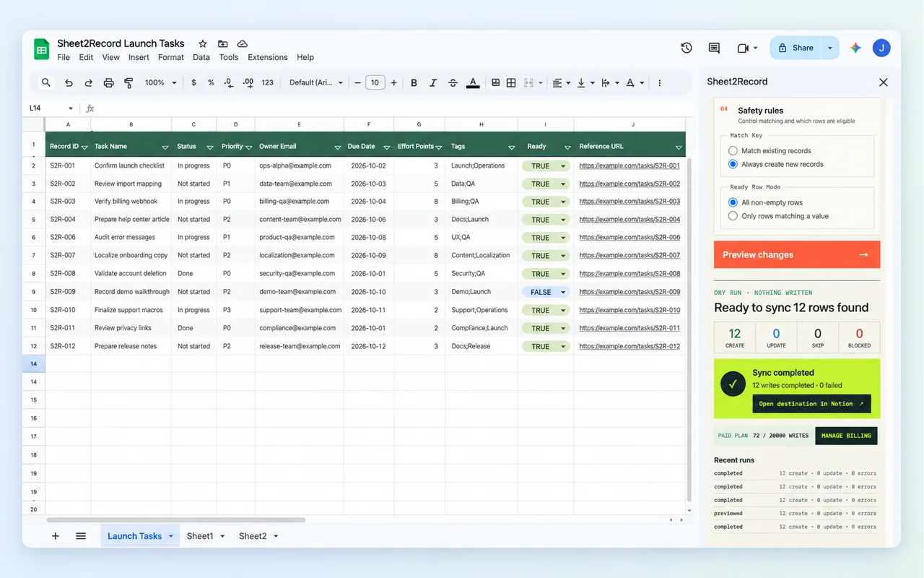Click the horizontal scrollbar below the grid
This screenshot has width=924, height=578.
(175, 519)
